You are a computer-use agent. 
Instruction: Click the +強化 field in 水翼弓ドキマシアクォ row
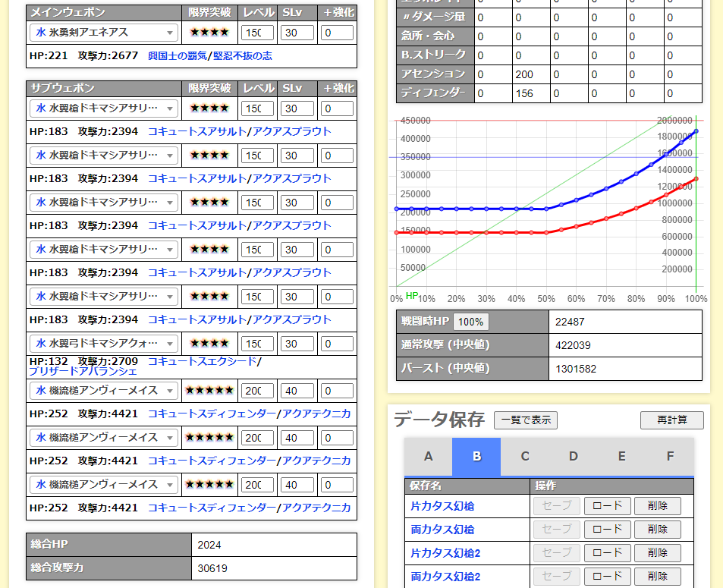(337, 344)
